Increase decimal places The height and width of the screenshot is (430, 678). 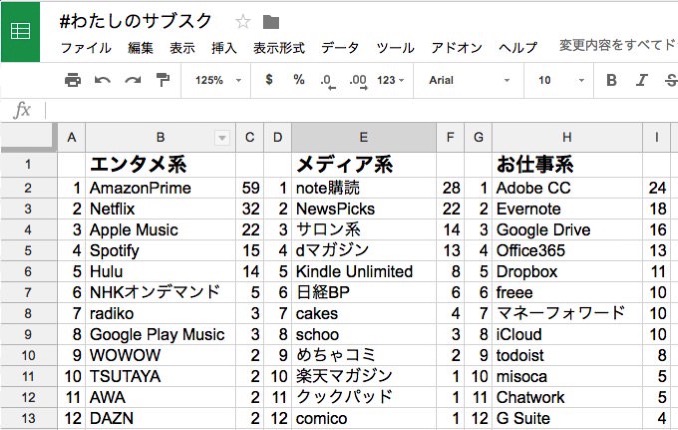coord(358,81)
